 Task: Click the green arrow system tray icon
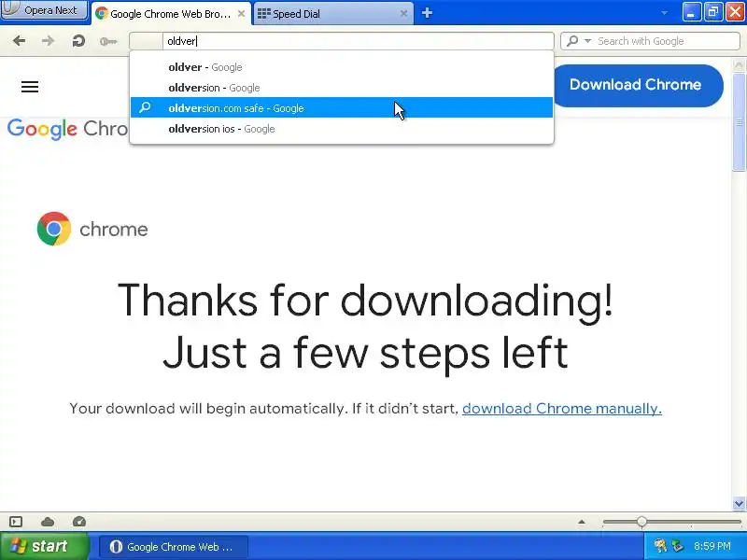click(x=677, y=546)
